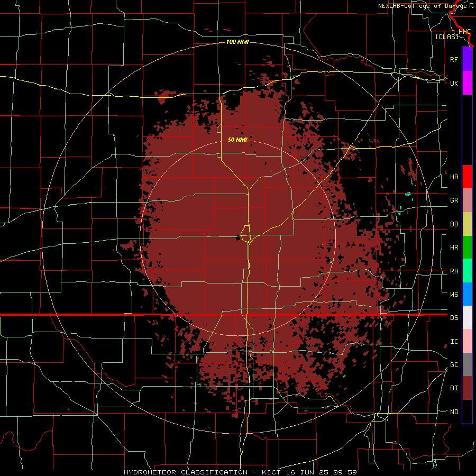Click the IC legend label
Viewport: 476px width, 476px height.
tap(454, 341)
